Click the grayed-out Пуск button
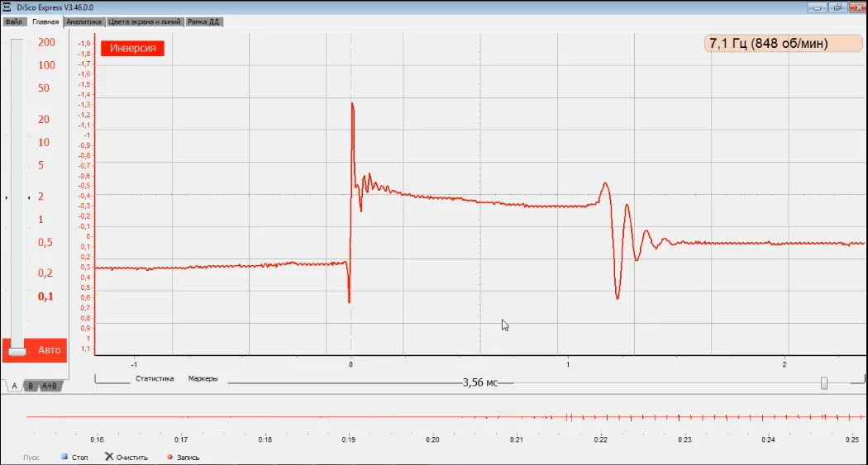This screenshot has width=868, height=465. click(31, 457)
